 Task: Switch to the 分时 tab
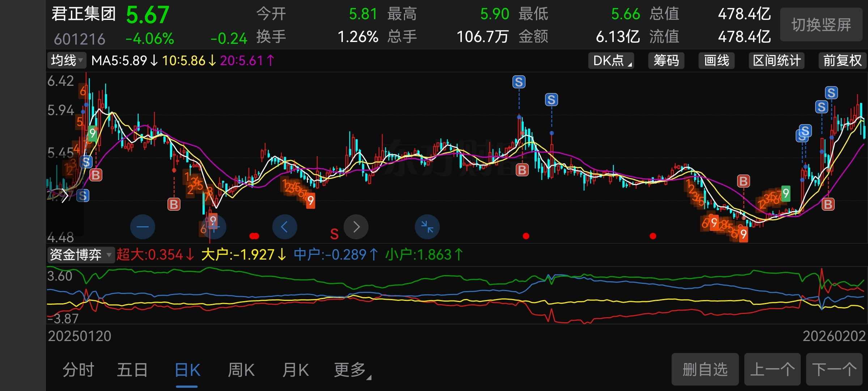(78, 370)
